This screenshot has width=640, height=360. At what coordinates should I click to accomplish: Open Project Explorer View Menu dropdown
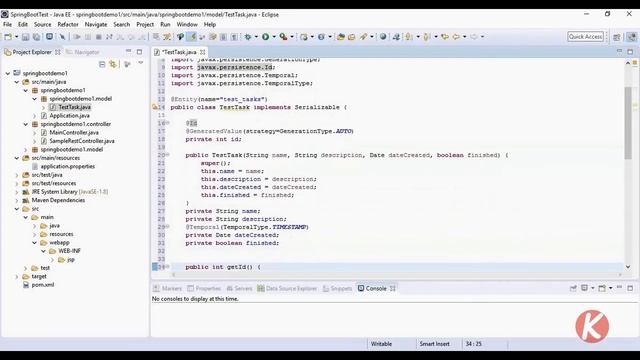pyautogui.click(x=141, y=64)
